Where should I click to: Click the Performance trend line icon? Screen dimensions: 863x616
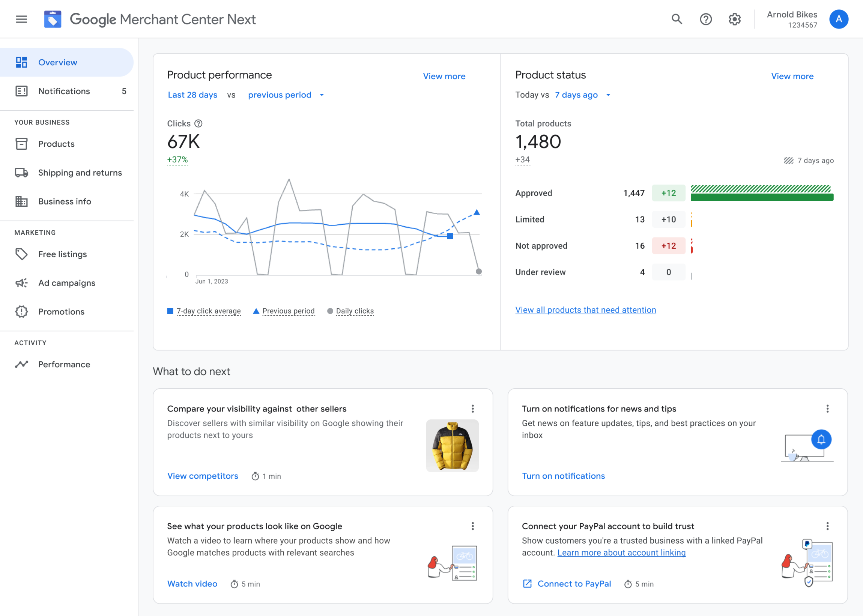coord(22,364)
